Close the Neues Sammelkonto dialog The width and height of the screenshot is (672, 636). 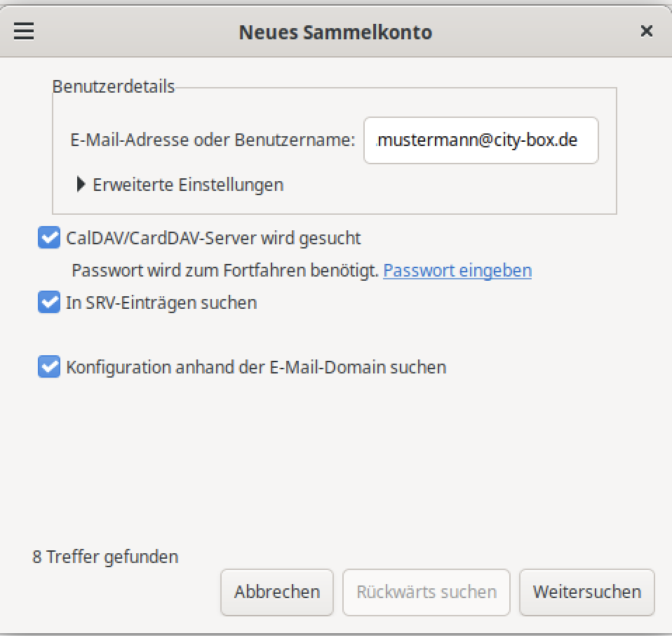pos(646,31)
